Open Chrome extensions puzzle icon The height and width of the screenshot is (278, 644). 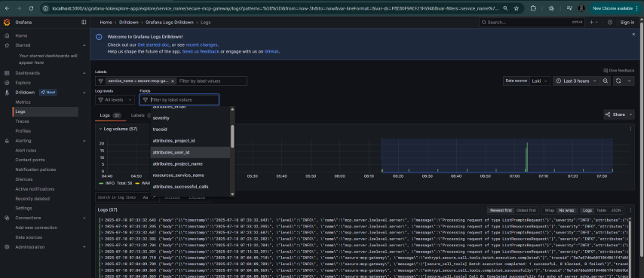coord(533,8)
